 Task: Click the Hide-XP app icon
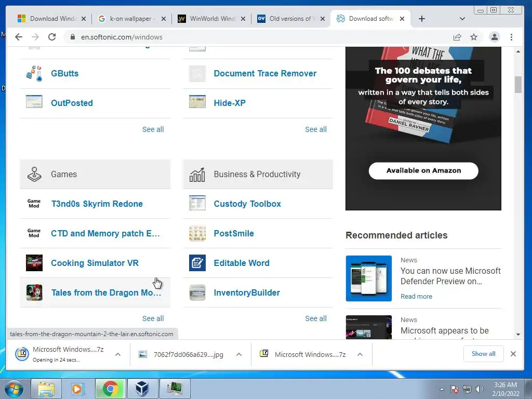[x=197, y=102]
